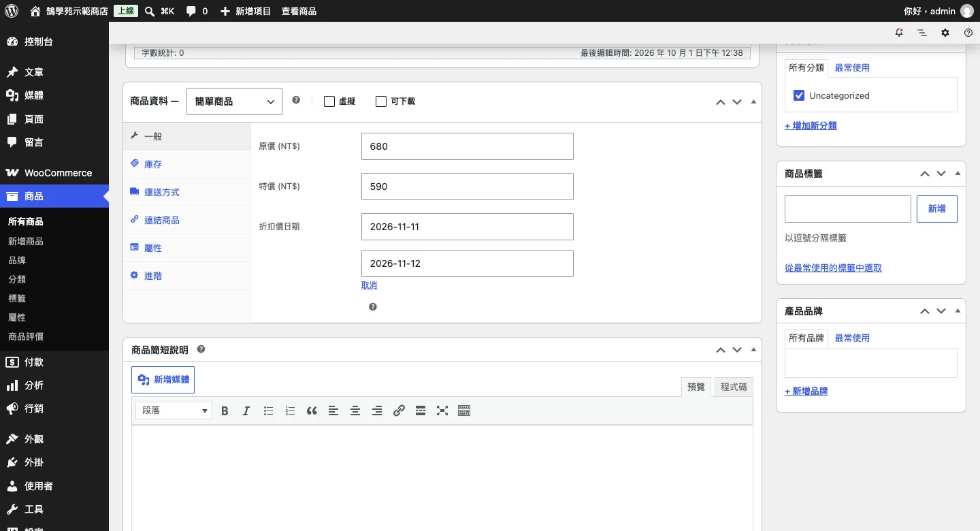The height and width of the screenshot is (531, 980).
Task: Click the WordPress logo icon
Action: tap(11, 11)
